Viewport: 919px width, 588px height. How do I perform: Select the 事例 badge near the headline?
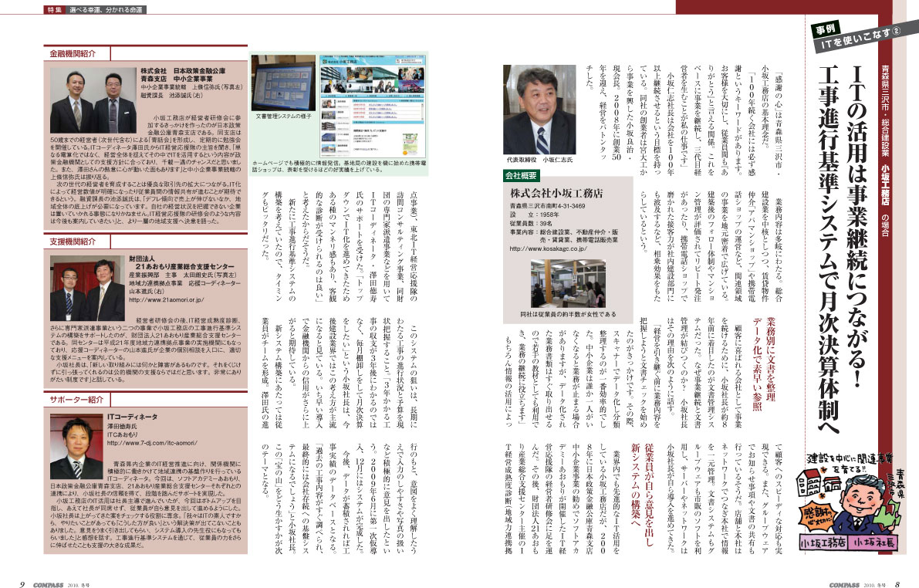826,29
